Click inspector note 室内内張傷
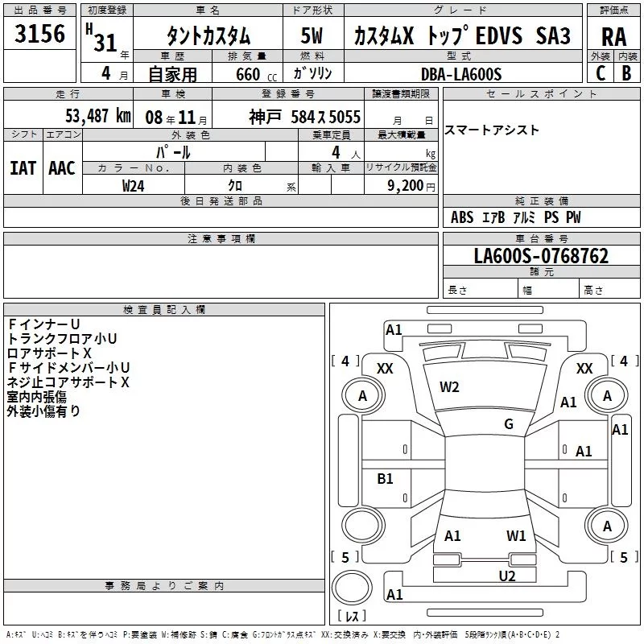 36,397
